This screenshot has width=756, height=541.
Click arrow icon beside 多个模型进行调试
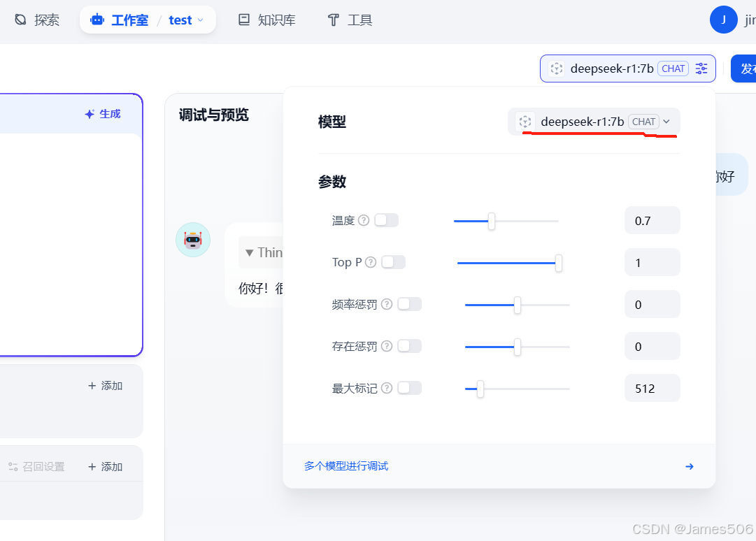coord(690,466)
